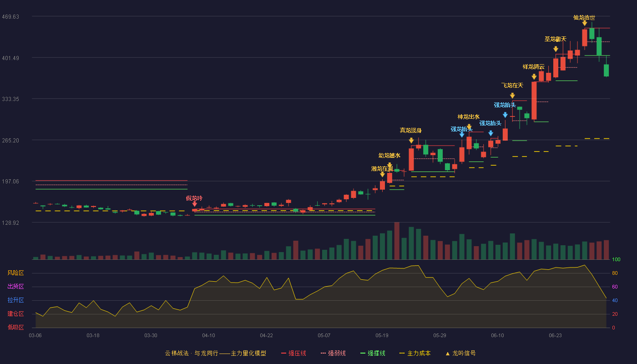Click the yellow arrow marker under 仙龙临世
The height and width of the screenshot is (364, 637).
pyautogui.click(x=584, y=23)
